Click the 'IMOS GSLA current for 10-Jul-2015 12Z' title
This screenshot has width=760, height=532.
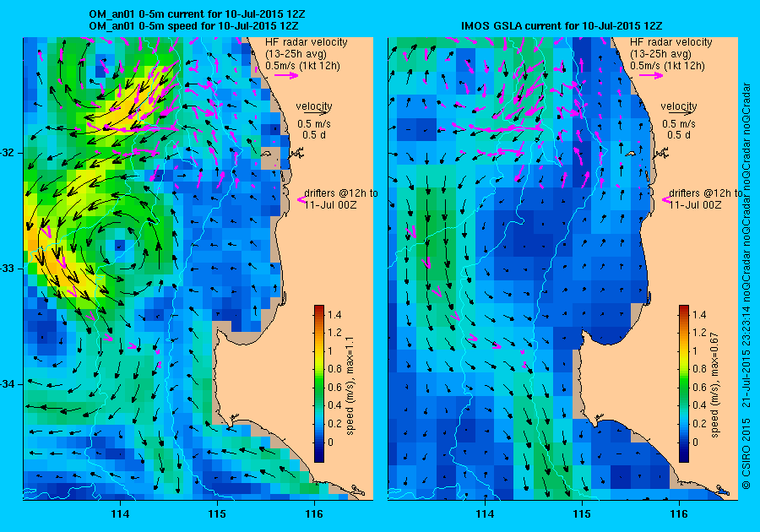(562, 26)
